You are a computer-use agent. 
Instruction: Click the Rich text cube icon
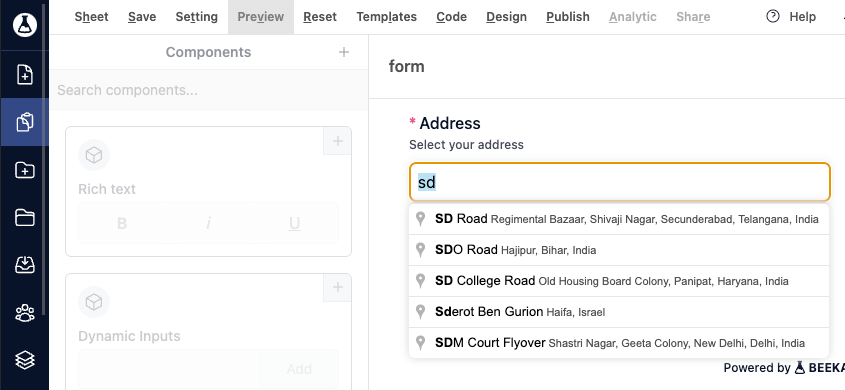94,155
